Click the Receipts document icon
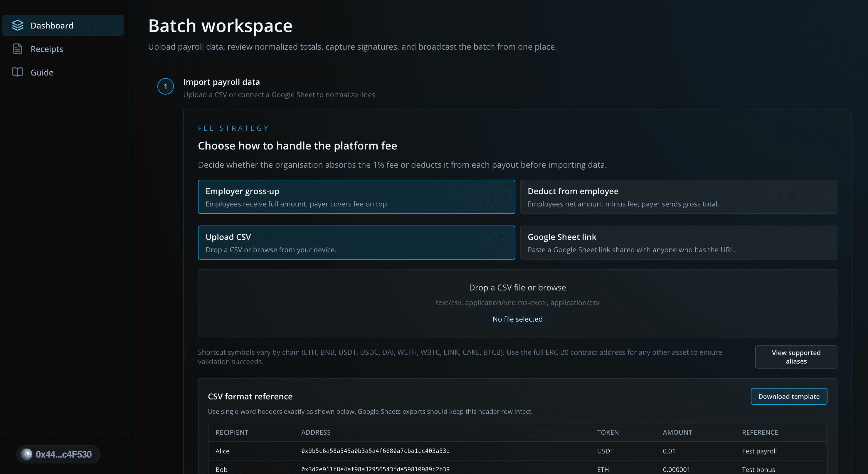Screen dimensions: 868x474 18,49
